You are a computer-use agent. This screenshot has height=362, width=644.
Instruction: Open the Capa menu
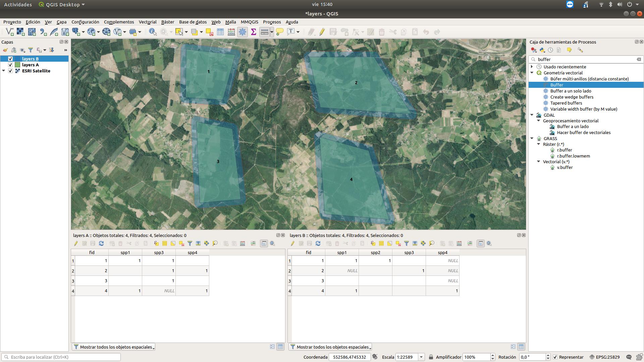pyautogui.click(x=61, y=22)
